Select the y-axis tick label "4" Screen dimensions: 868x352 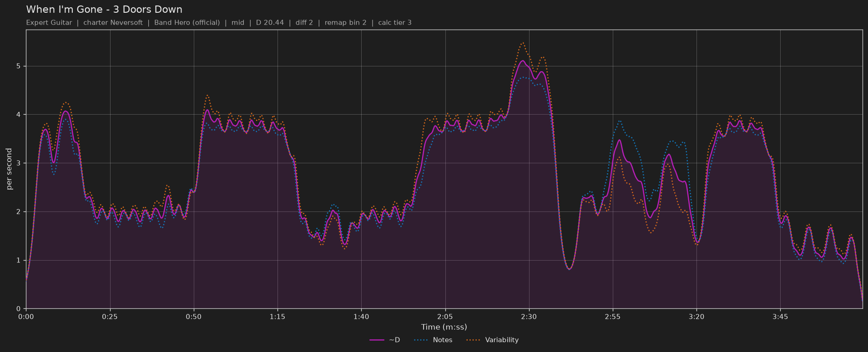(x=19, y=115)
